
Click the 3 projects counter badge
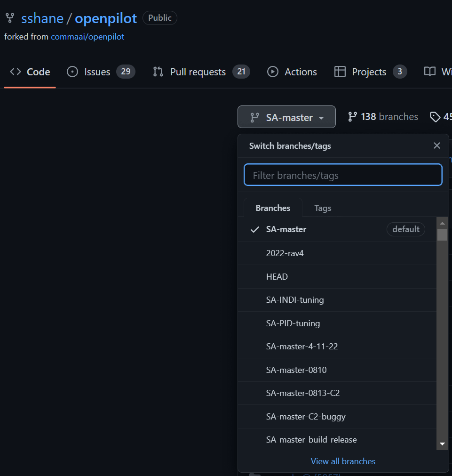(400, 72)
